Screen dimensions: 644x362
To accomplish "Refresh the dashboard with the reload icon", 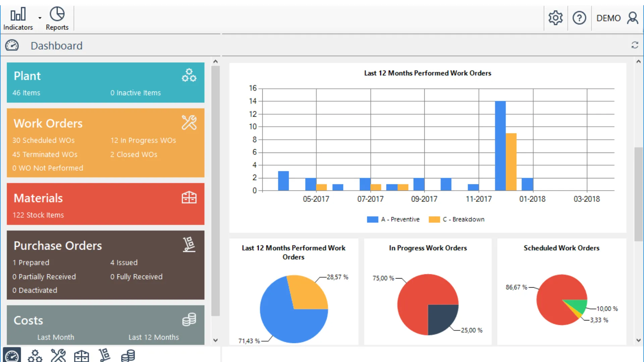I will coord(635,45).
